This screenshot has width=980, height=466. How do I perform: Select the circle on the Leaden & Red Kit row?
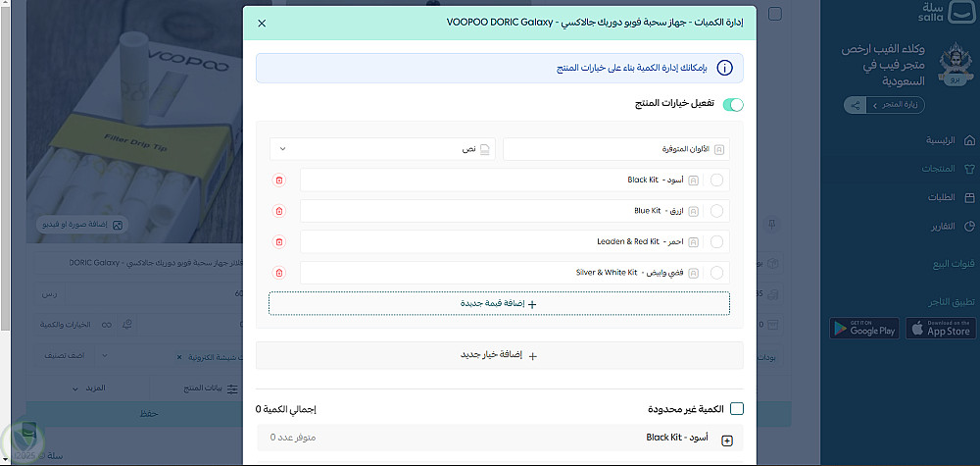(717, 241)
